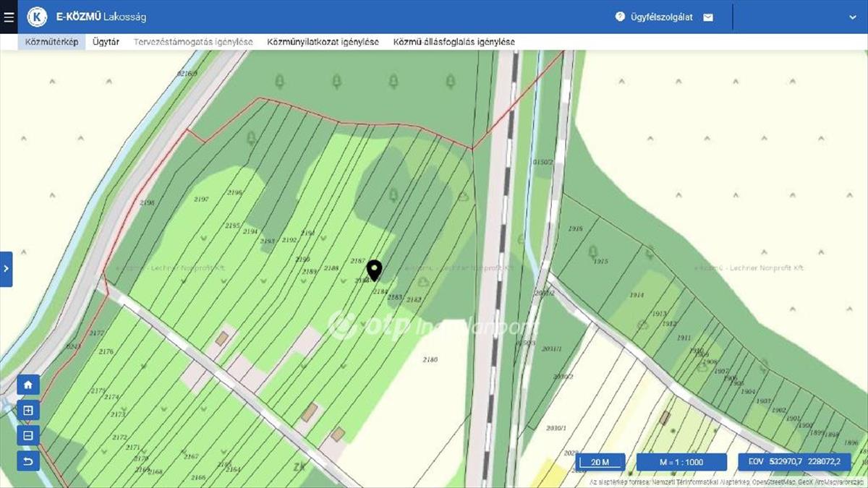Expand the left side panel arrow
This screenshot has width=868, height=488.
tap(6, 269)
